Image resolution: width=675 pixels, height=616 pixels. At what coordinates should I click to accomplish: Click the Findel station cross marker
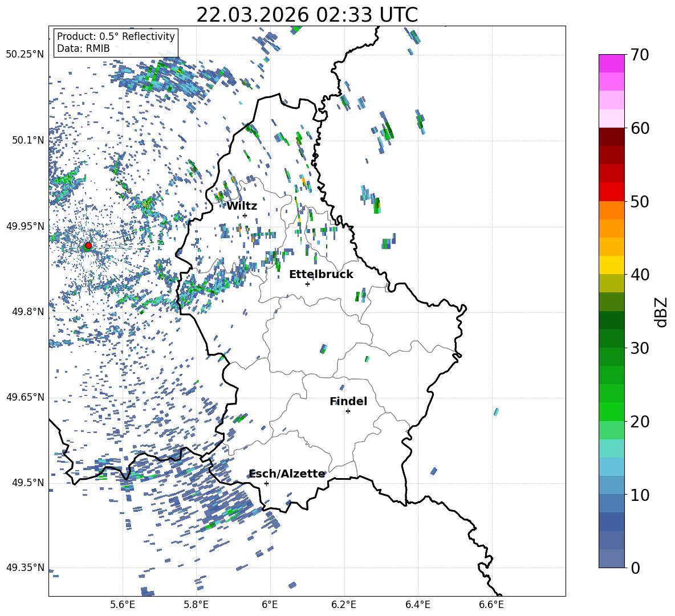(348, 411)
